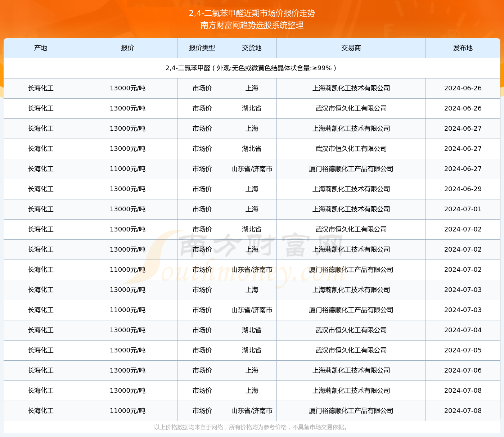This screenshot has height=437, width=504.
Task: Select date 2024-07-03 in 上海莉凯化工 row
Action: [x=463, y=290]
